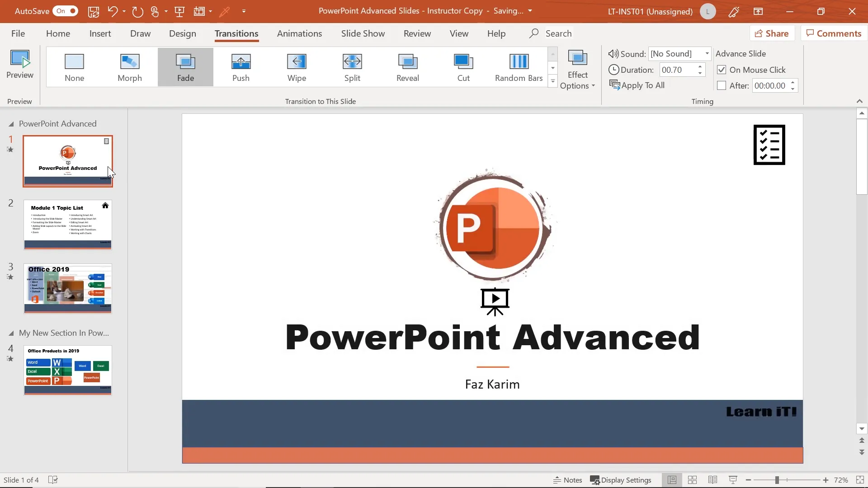This screenshot has height=488, width=868.
Task: Select slide 2 Module 1 Topic List thumbnail
Action: tap(68, 225)
